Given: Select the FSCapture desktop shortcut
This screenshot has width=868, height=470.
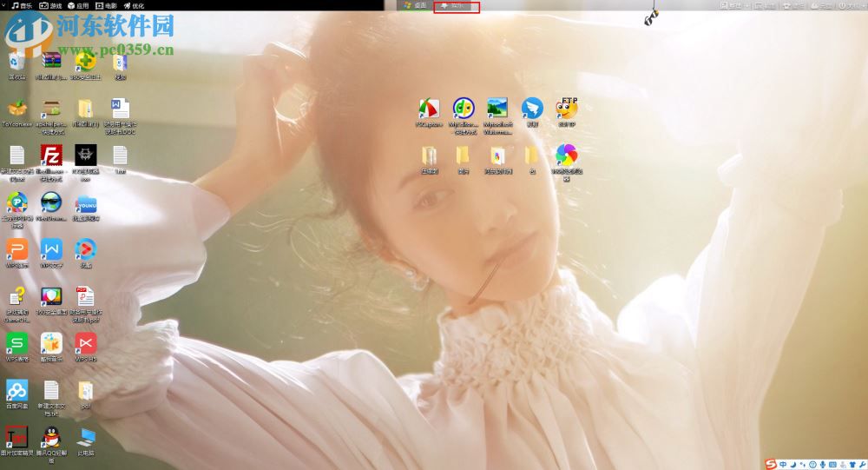Looking at the screenshot, I should click(429, 109).
